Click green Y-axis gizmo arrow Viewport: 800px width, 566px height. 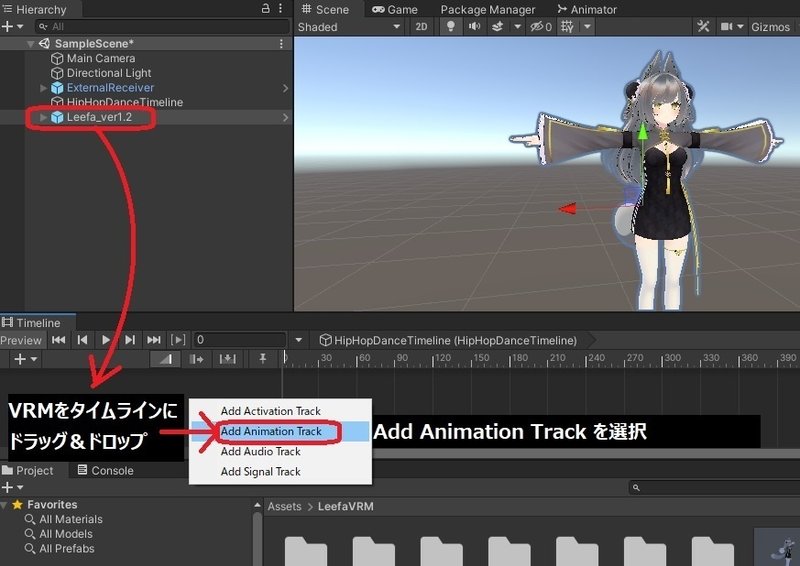click(643, 134)
